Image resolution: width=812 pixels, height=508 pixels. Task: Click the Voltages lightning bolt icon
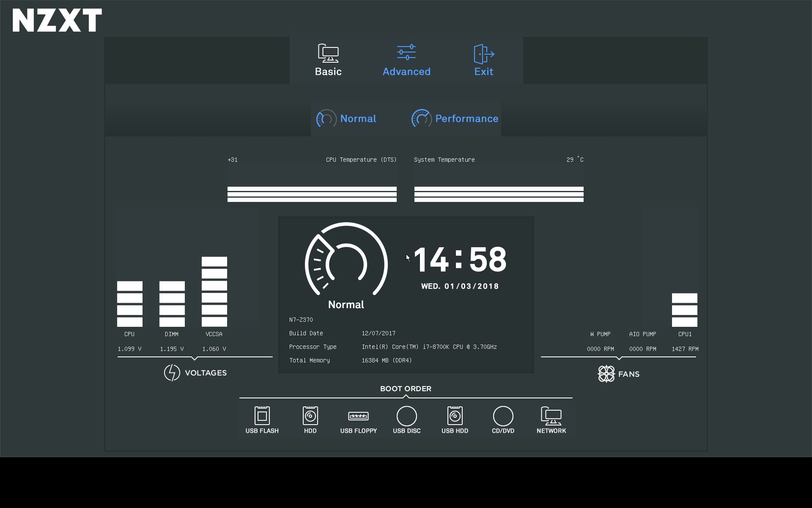pyautogui.click(x=172, y=373)
